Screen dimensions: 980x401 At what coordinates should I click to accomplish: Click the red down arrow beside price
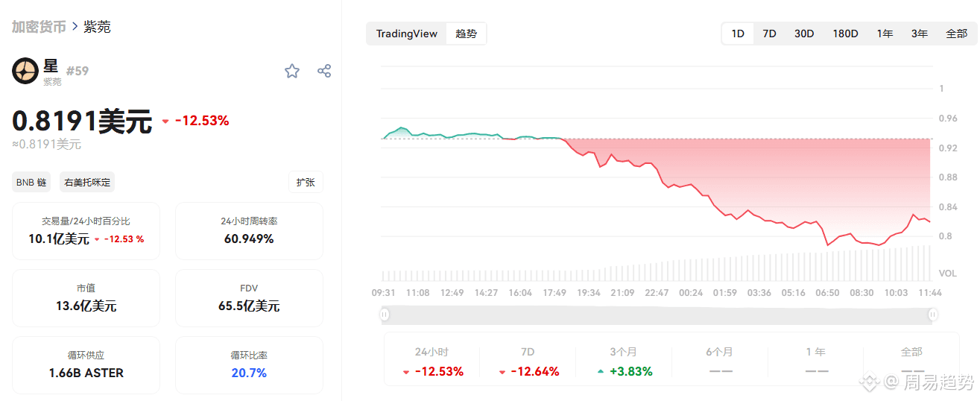165,121
